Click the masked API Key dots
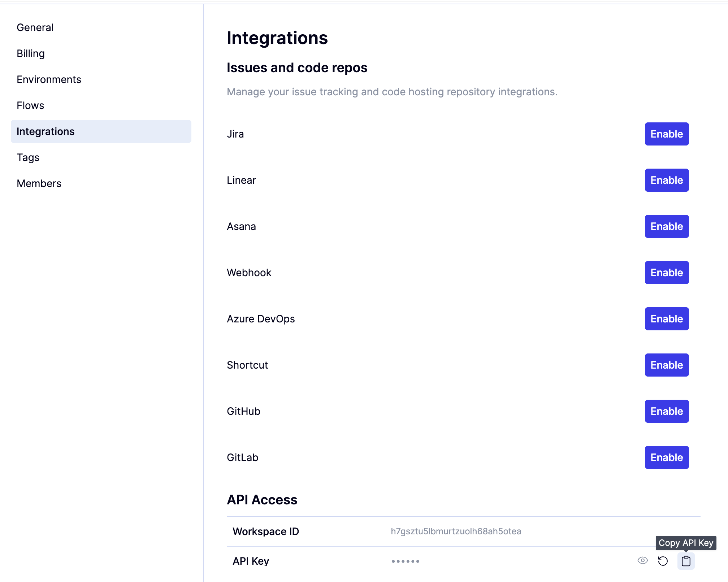The image size is (728, 582). point(405,561)
